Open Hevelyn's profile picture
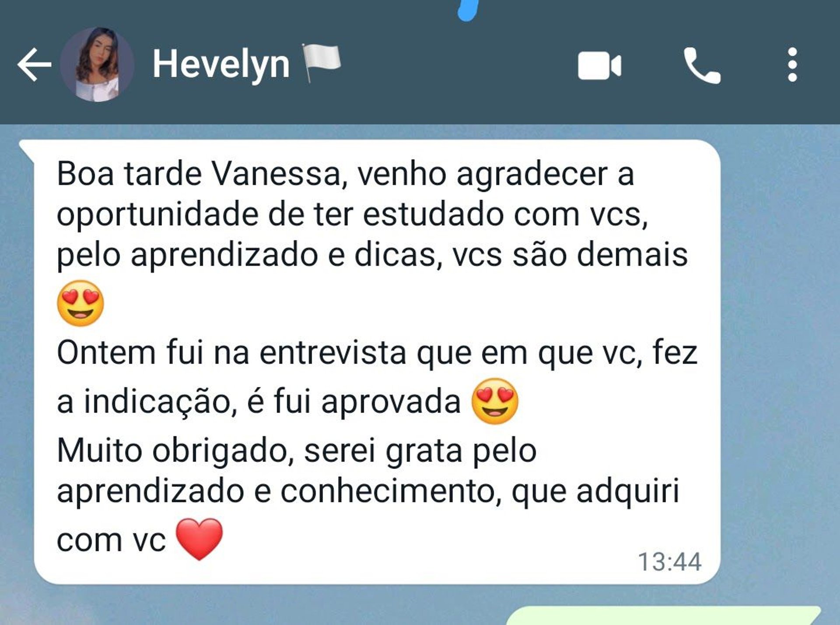The width and height of the screenshot is (840, 625). click(97, 64)
